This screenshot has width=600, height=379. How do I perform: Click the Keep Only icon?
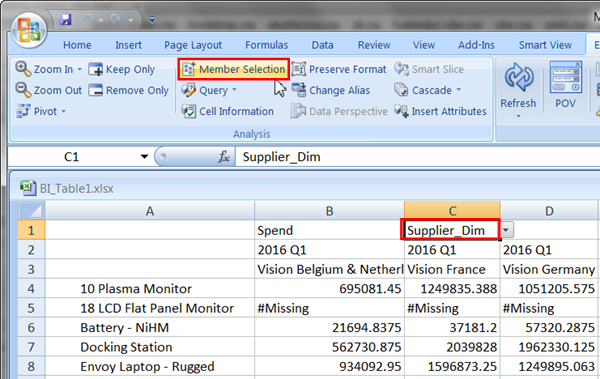click(95, 69)
